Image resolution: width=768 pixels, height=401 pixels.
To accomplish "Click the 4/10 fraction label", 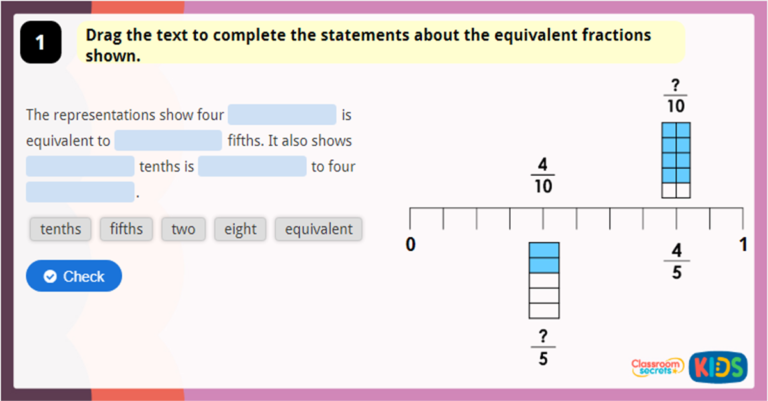I will pyautogui.click(x=544, y=176).
